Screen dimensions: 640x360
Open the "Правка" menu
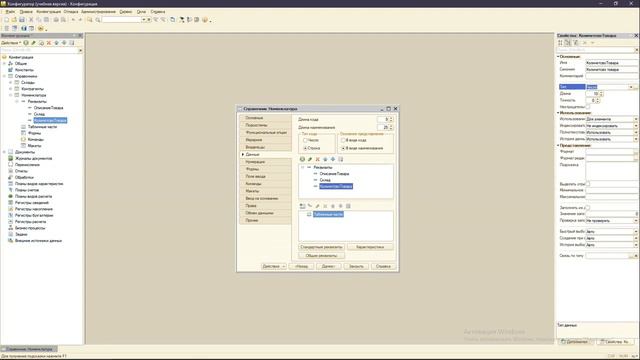(26, 12)
